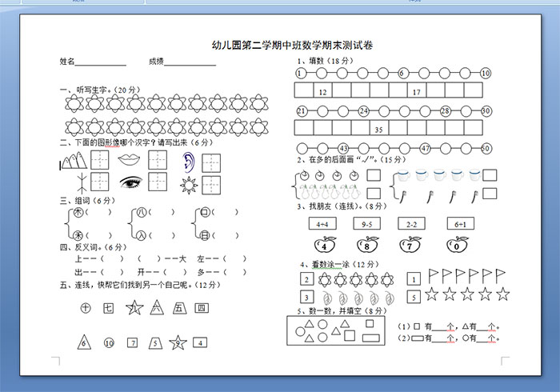Image resolution: width=560 pixels, height=392 pixels.
Task: Click the circled character 八
Action: pos(142,213)
